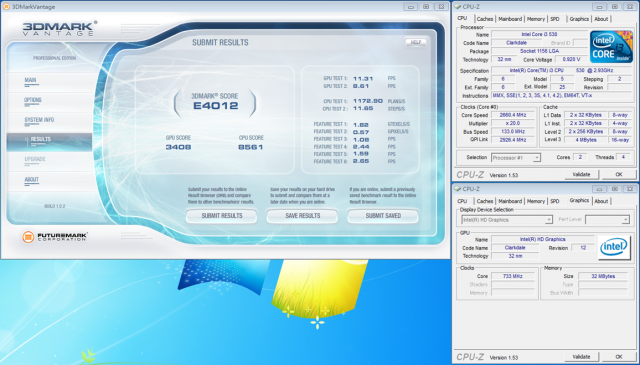Click the GPU score value 3408
Viewport: 640px width, 365px height.
click(x=178, y=147)
